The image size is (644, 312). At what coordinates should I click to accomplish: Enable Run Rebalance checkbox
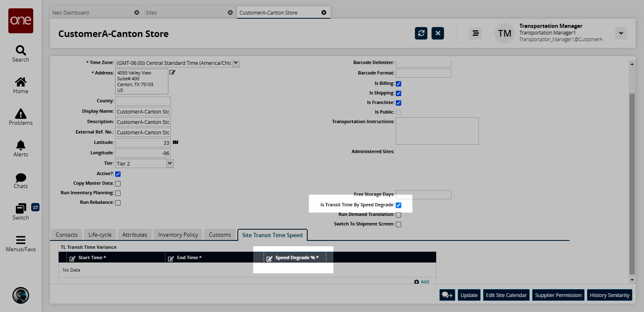(x=118, y=203)
